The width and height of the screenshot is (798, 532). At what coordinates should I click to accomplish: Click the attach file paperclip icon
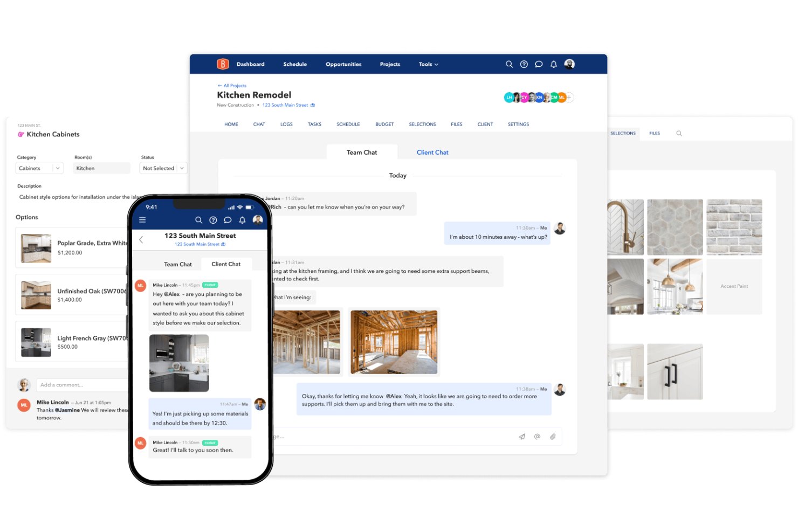(553, 437)
